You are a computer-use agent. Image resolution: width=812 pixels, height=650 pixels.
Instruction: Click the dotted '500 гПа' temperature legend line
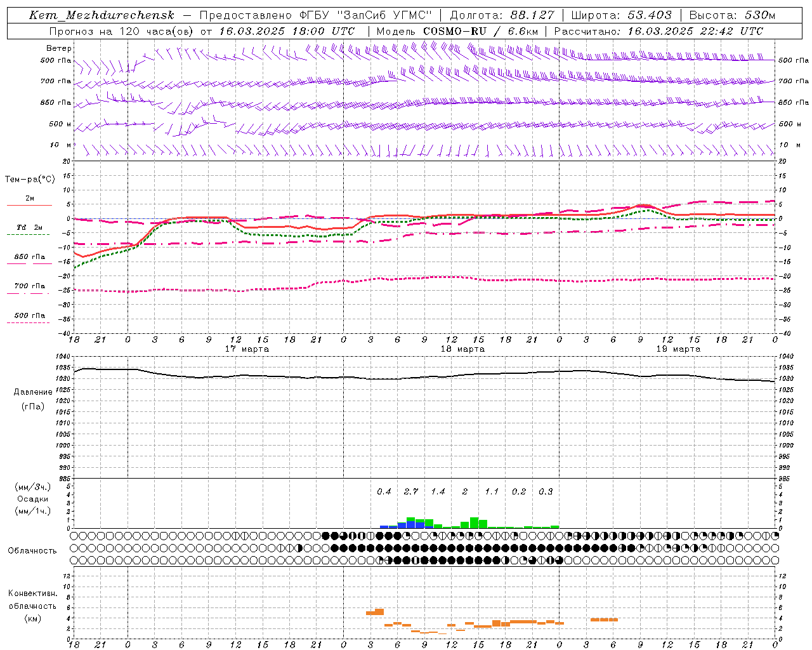pyautogui.click(x=28, y=322)
